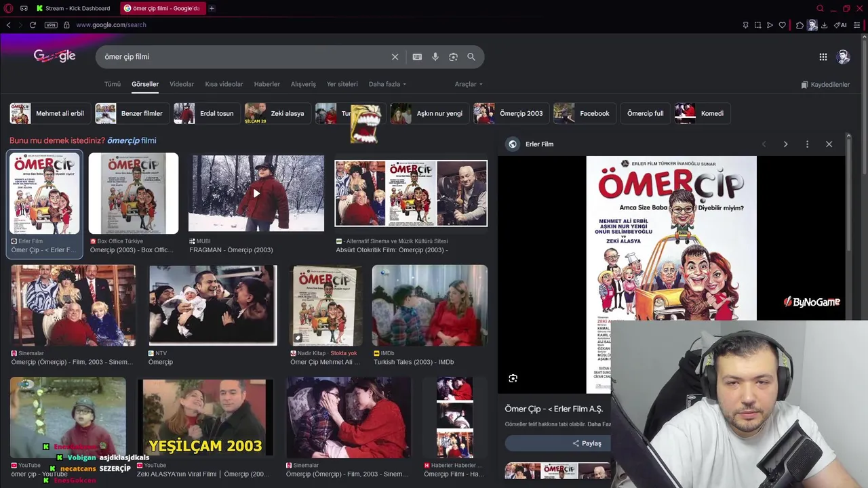This screenshot has height=488, width=868.
Task: Submit search with magnifier icon
Action: coord(471,57)
